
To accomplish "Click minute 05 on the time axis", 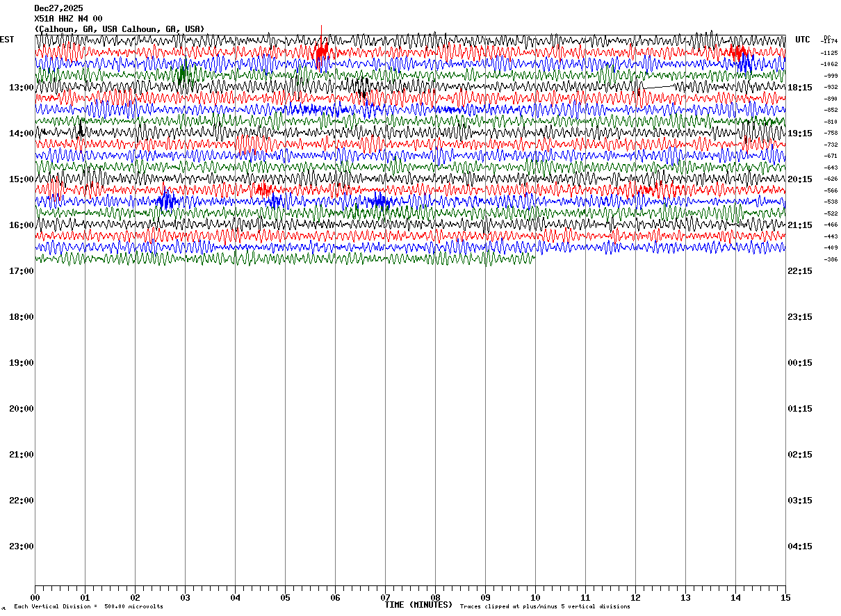I will tap(285, 598).
